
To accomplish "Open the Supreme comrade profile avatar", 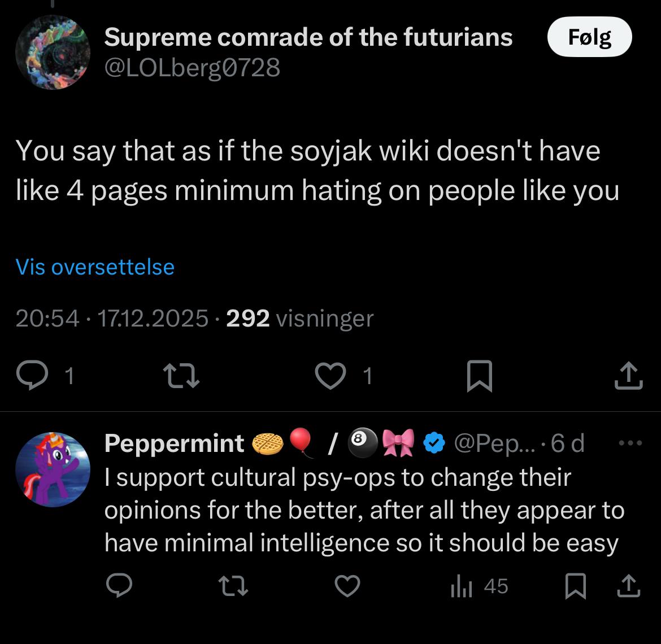I will pyautogui.click(x=53, y=53).
